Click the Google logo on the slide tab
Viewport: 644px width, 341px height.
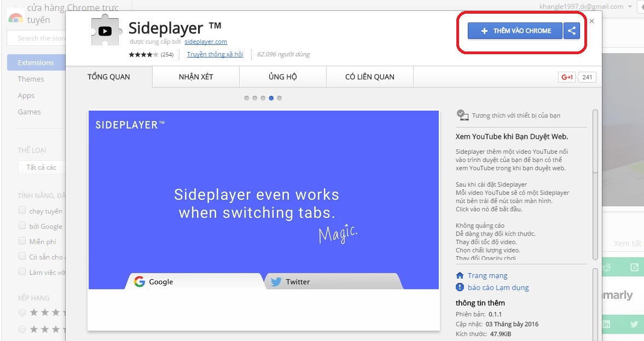pyautogui.click(x=140, y=281)
